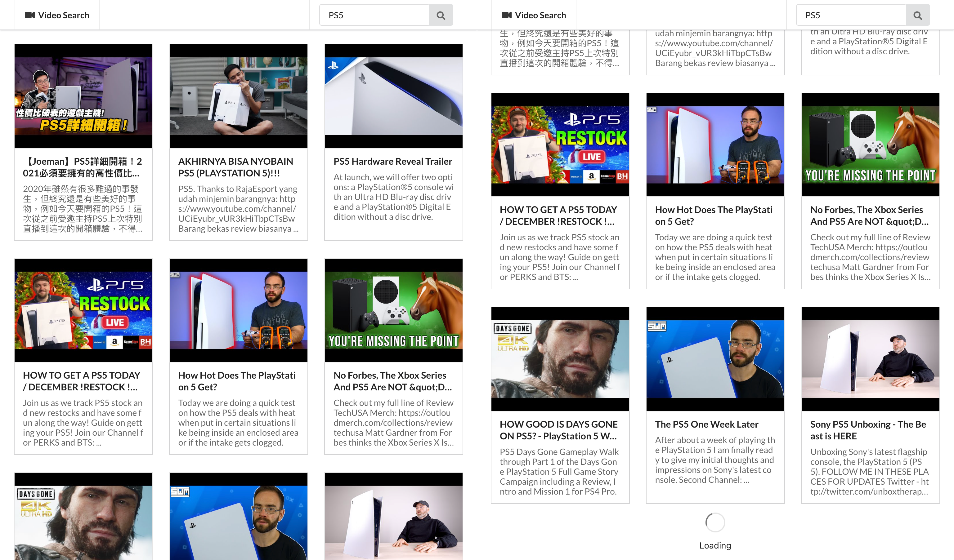Viewport: 954px width, 560px height.
Task: Click the right search magnifier button
Action: pos(917,15)
